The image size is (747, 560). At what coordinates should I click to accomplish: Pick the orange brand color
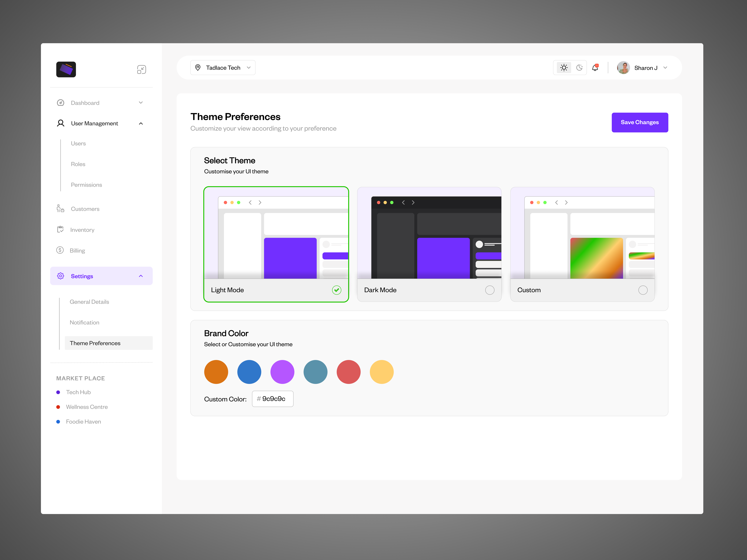216,372
